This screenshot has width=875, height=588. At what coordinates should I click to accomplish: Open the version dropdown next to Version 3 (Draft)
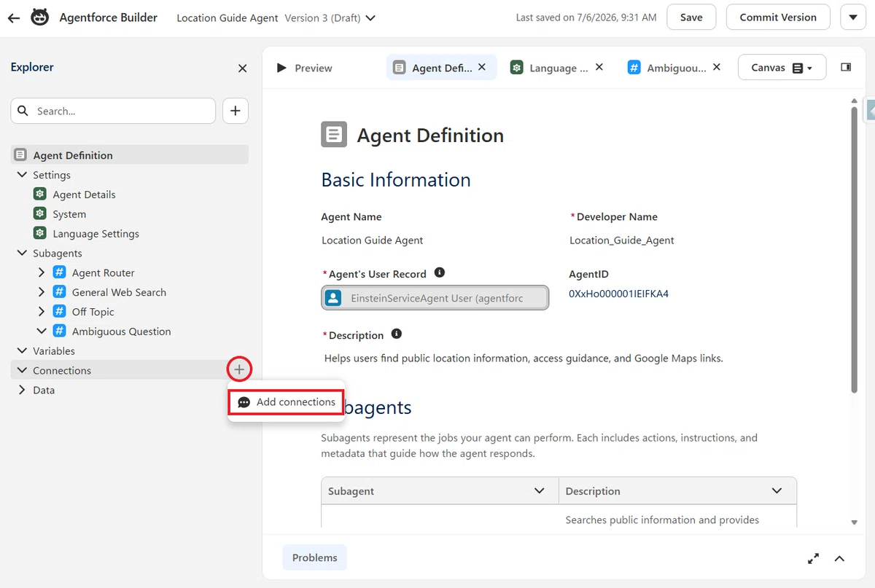pyautogui.click(x=370, y=18)
